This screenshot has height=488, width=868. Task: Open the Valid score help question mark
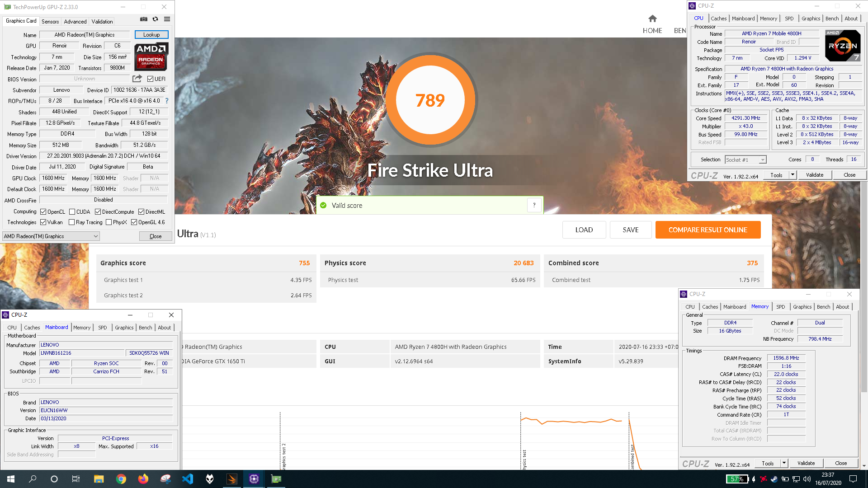(534, 205)
